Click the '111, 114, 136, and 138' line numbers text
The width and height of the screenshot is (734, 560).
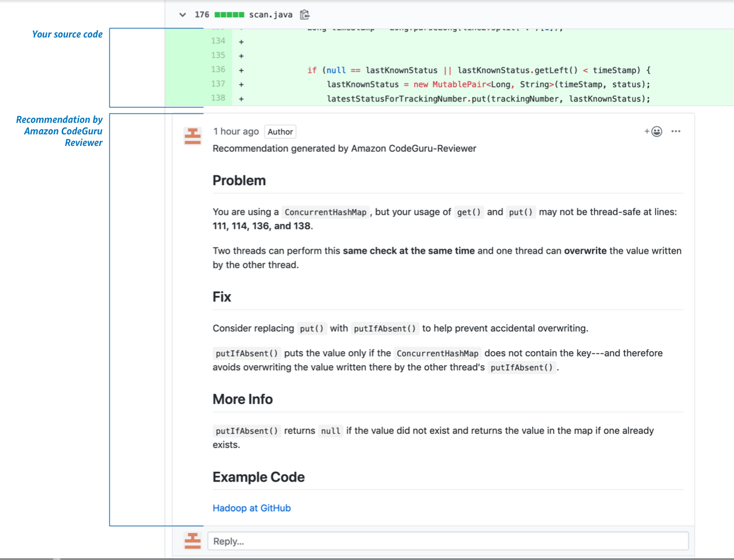pos(262,226)
